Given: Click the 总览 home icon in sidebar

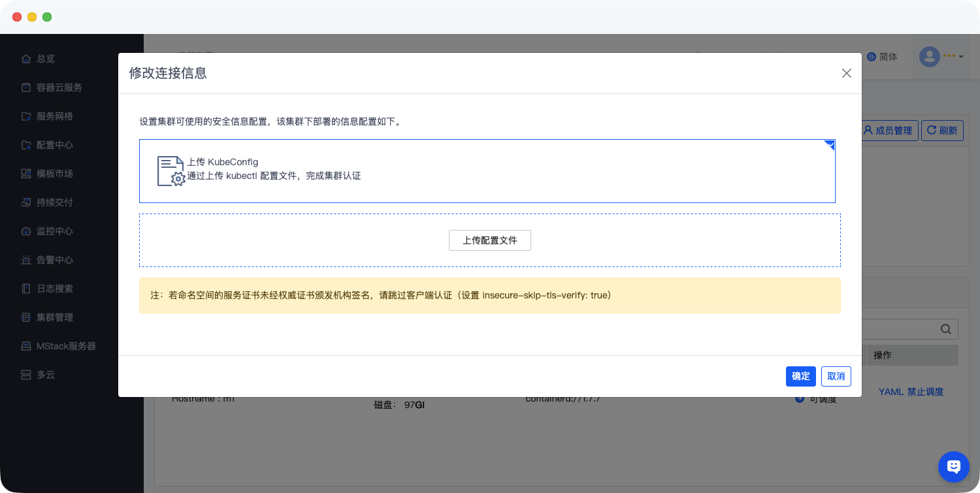Looking at the screenshot, I should pos(26,59).
